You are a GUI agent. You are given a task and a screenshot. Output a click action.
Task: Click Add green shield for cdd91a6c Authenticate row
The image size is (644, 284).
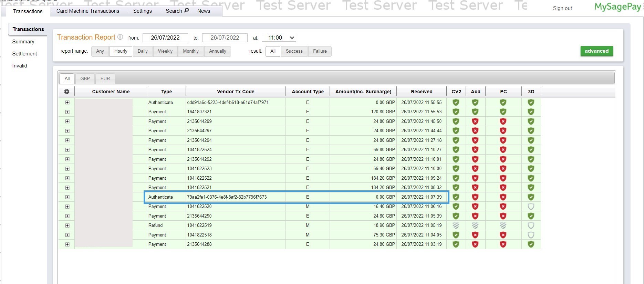tap(475, 102)
